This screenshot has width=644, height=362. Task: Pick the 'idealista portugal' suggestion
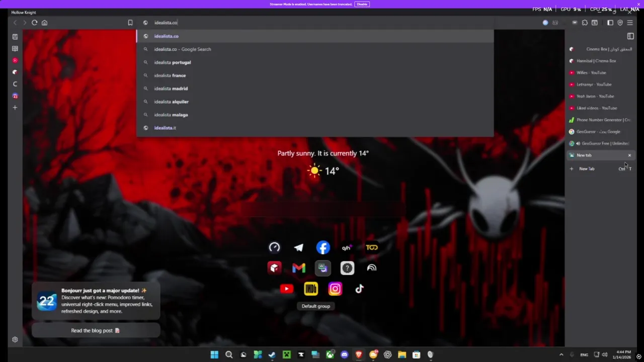pos(315,62)
